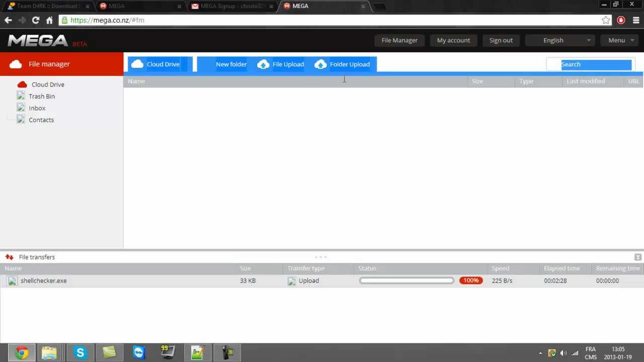Click the URL column header
The width and height of the screenshot is (644, 362).
(x=633, y=81)
